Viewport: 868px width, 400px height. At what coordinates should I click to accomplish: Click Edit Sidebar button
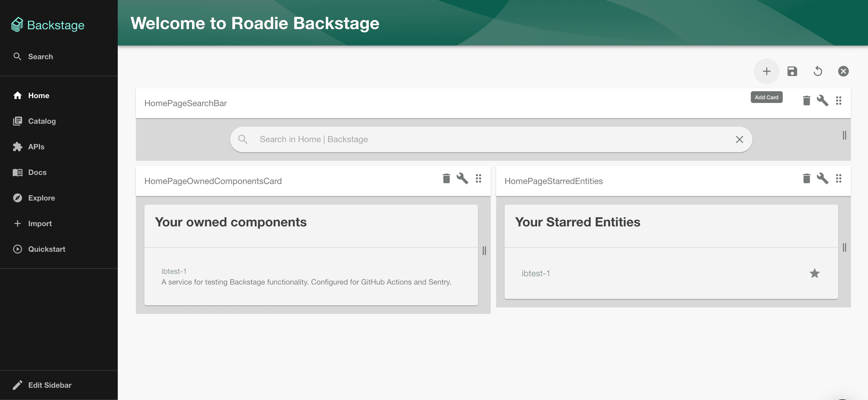[x=59, y=385]
